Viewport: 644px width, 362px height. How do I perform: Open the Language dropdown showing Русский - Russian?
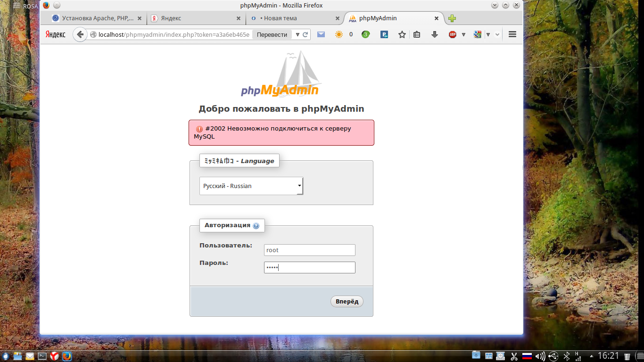[x=251, y=186]
